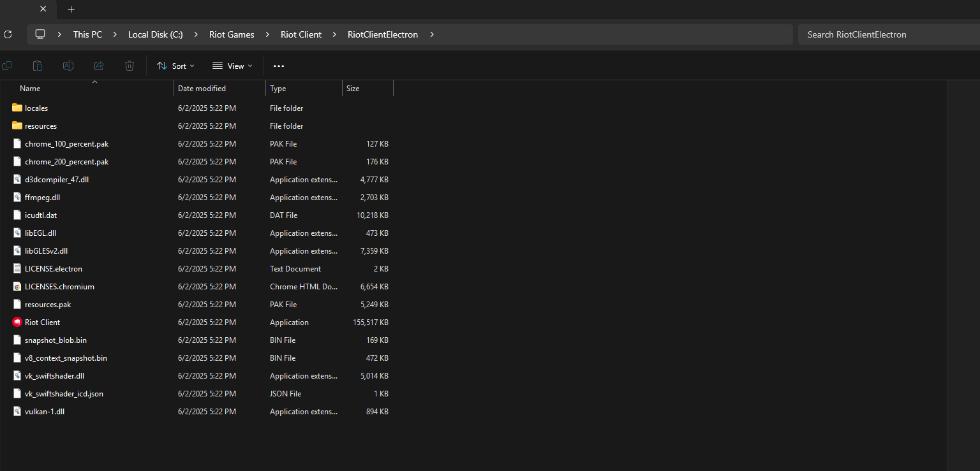Open the three-dot See more menu
The width and height of the screenshot is (980, 471).
(279, 66)
